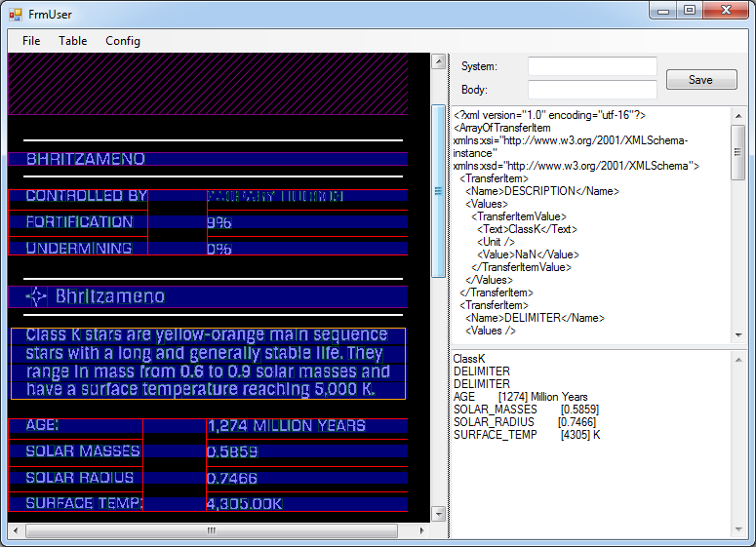Click the 4,305.00K value
The width and height of the screenshot is (756, 547).
click(245, 504)
